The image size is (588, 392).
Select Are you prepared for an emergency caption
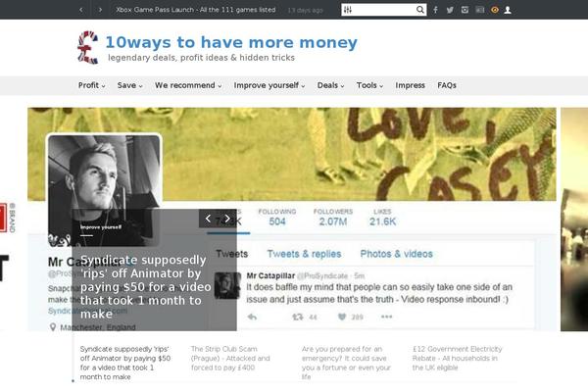click(x=346, y=363)
